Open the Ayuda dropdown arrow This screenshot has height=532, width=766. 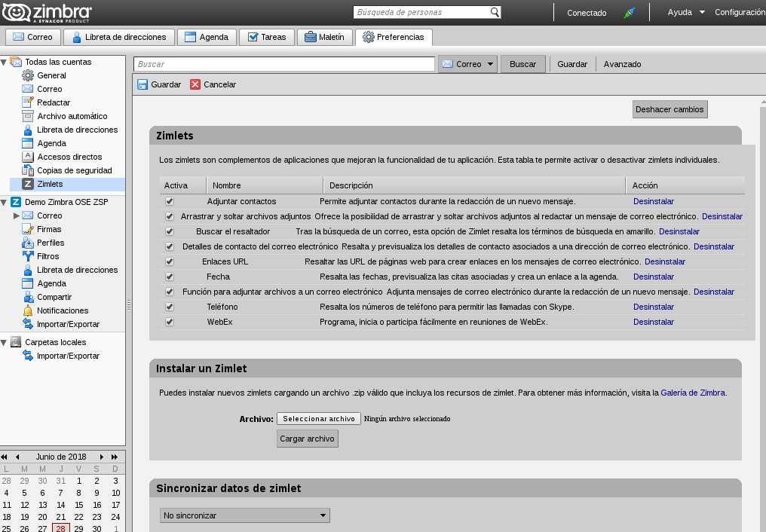[x=702, y=12]
